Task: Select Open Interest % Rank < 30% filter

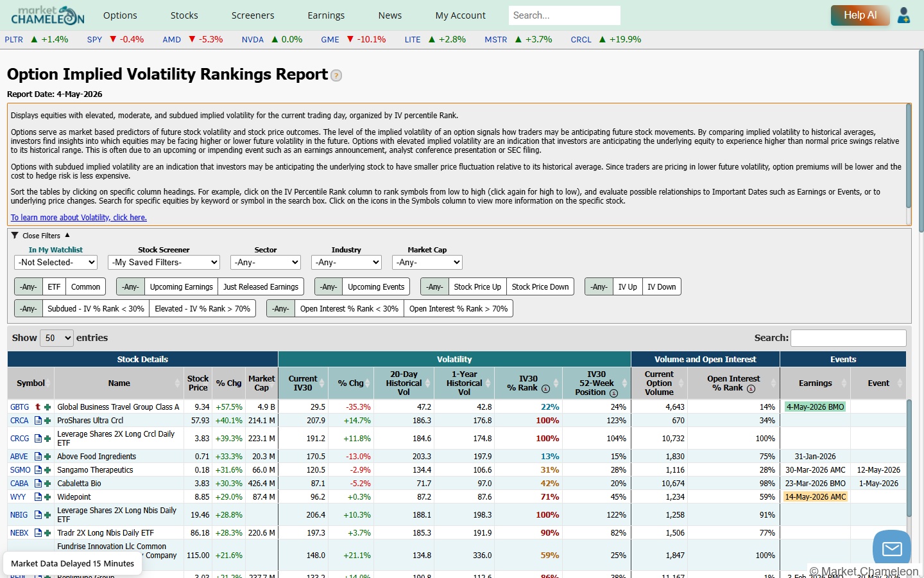Action: [349, 309]
